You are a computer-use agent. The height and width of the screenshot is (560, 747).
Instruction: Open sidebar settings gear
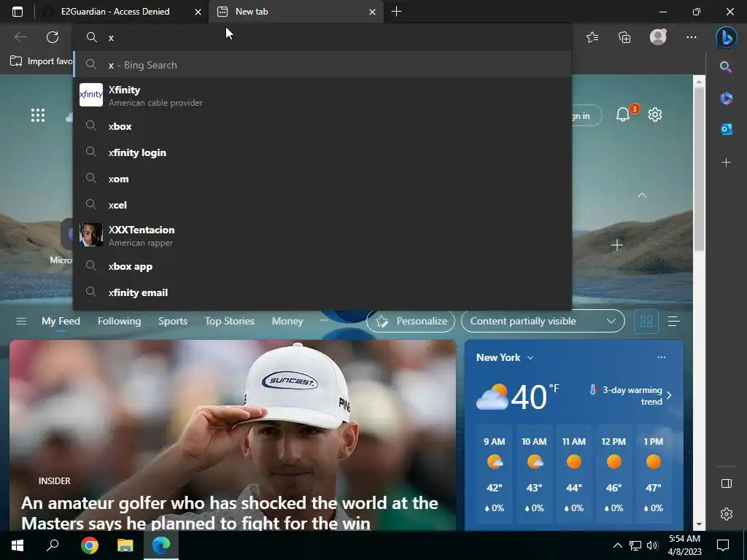pyautogui.click(x=726, y=514)
